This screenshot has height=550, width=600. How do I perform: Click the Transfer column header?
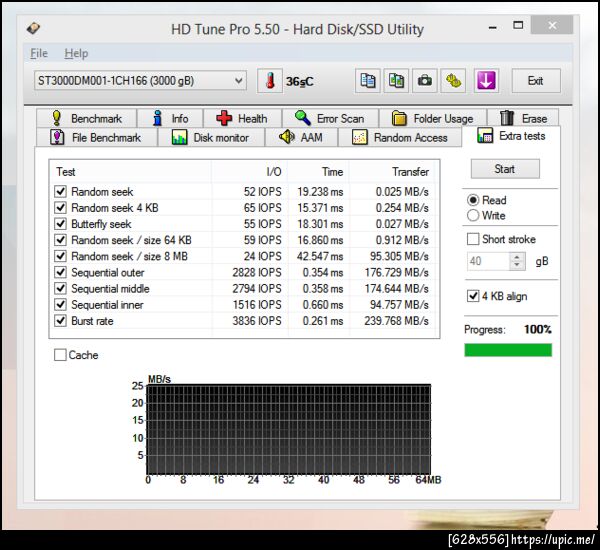(x=392, y=172)
